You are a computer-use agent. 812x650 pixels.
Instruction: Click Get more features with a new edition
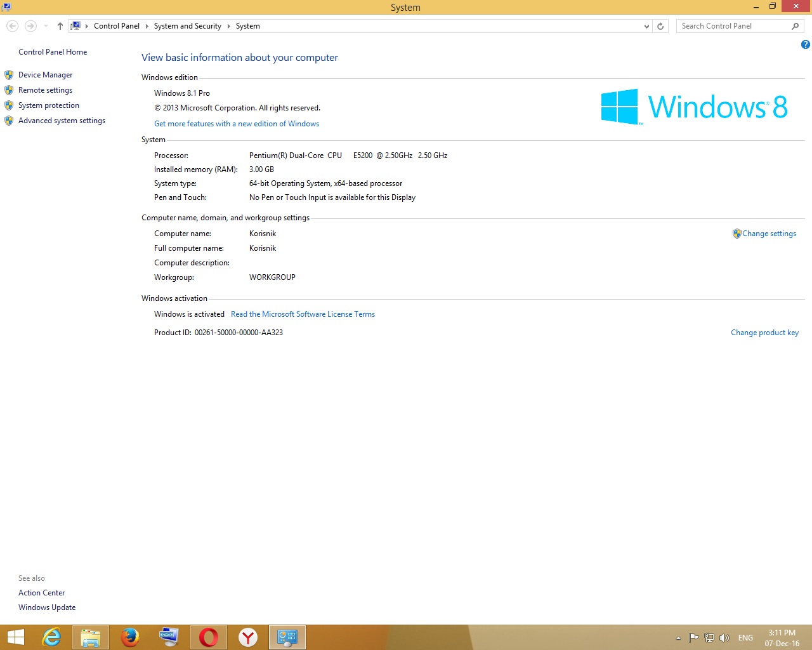coord(237,124)
